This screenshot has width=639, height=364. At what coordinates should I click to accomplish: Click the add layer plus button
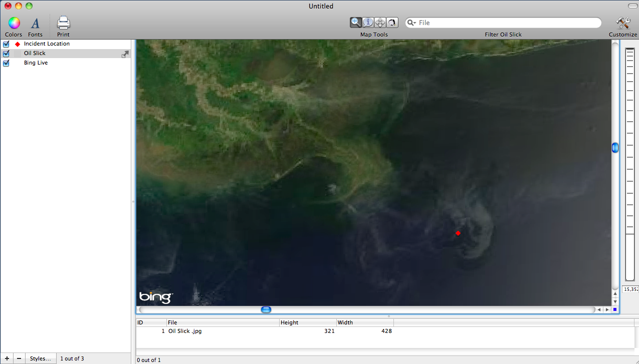[7, 358]
